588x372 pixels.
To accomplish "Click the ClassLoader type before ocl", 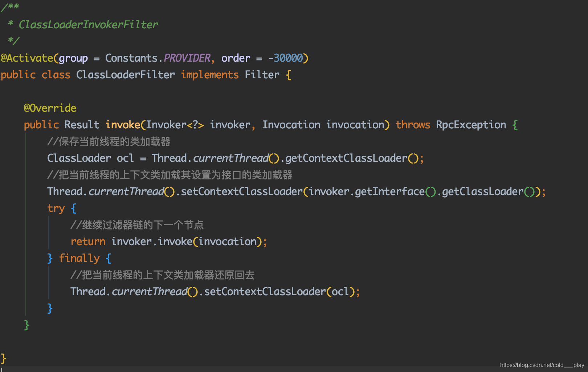I will pyautogui.click(x=79, y=158).
